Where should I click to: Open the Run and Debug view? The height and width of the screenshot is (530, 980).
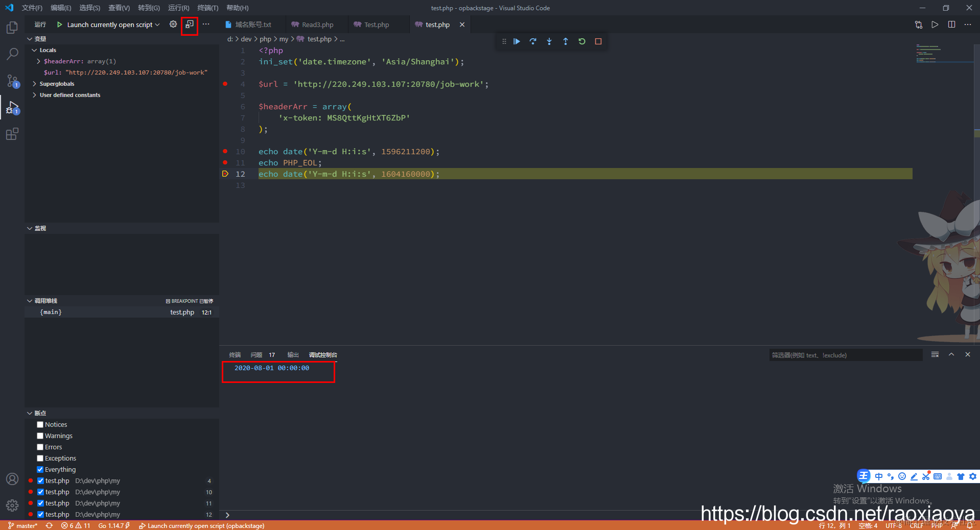point(12,108)
